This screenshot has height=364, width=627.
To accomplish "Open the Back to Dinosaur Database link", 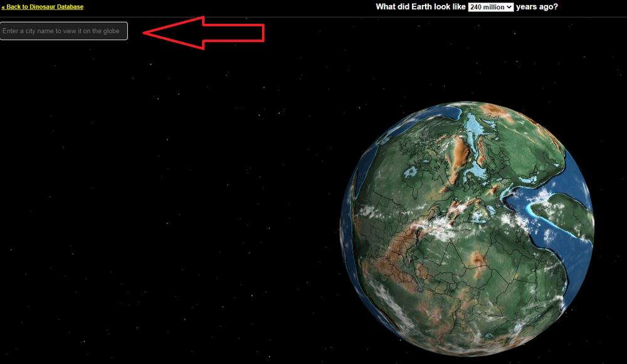I will 43,7.
